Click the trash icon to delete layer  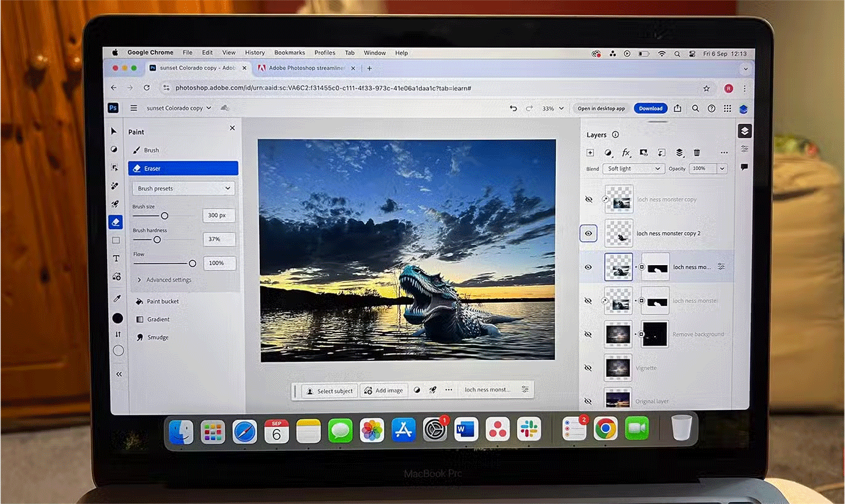click(696, 153)
